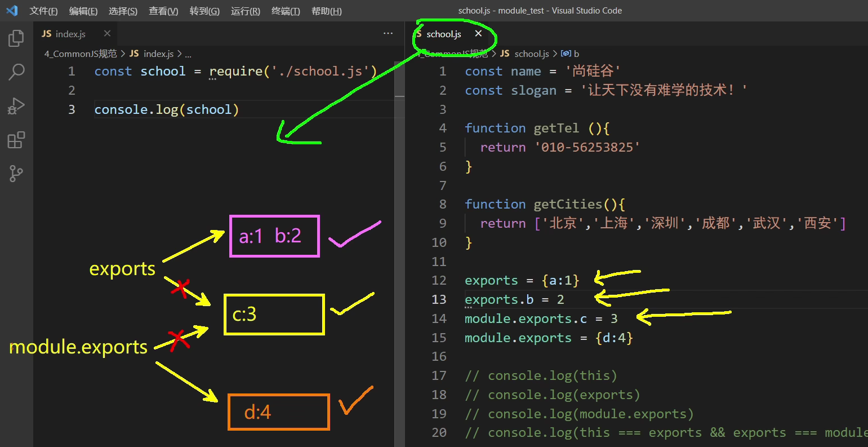Open the Source Control view
Image resolution: width=868 pixels, height=447 pixels.
16,174
